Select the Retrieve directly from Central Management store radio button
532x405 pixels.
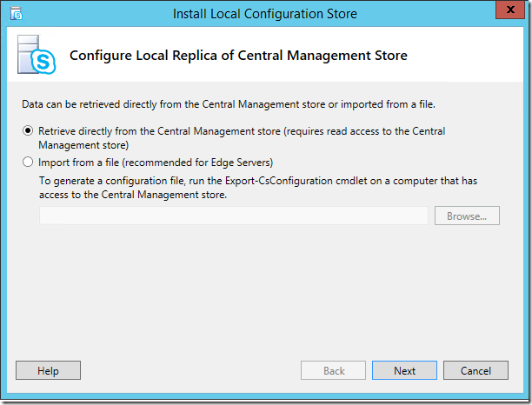click(29, 131)
